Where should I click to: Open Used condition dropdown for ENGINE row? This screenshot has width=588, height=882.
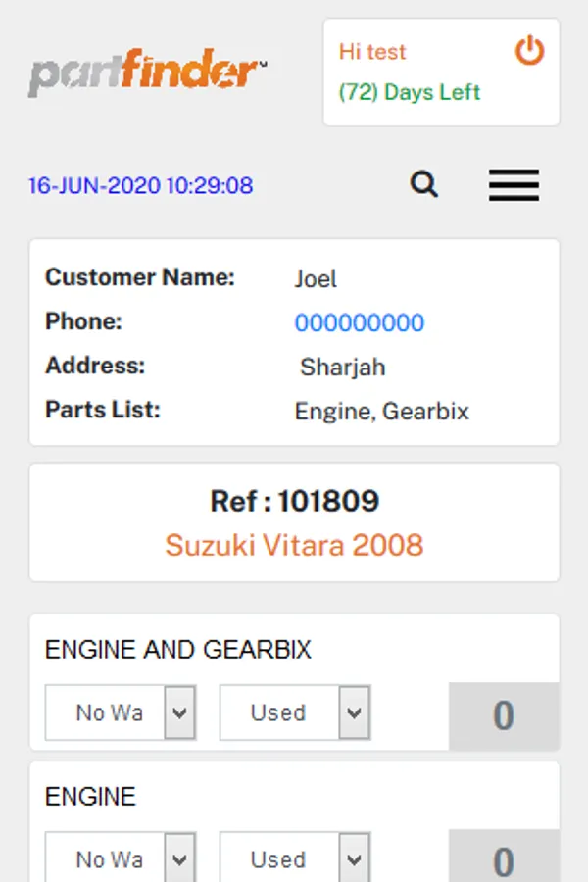coord(295,857)
